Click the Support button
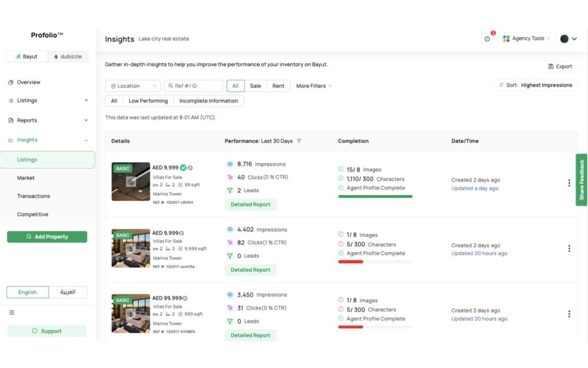This screenshot has width=588, height=368. 47,331
